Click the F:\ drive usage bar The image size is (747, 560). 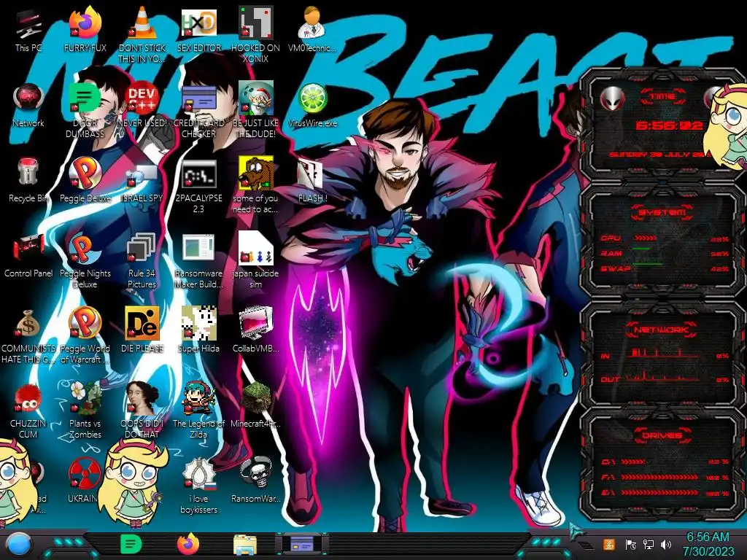(x=659, y=477)
